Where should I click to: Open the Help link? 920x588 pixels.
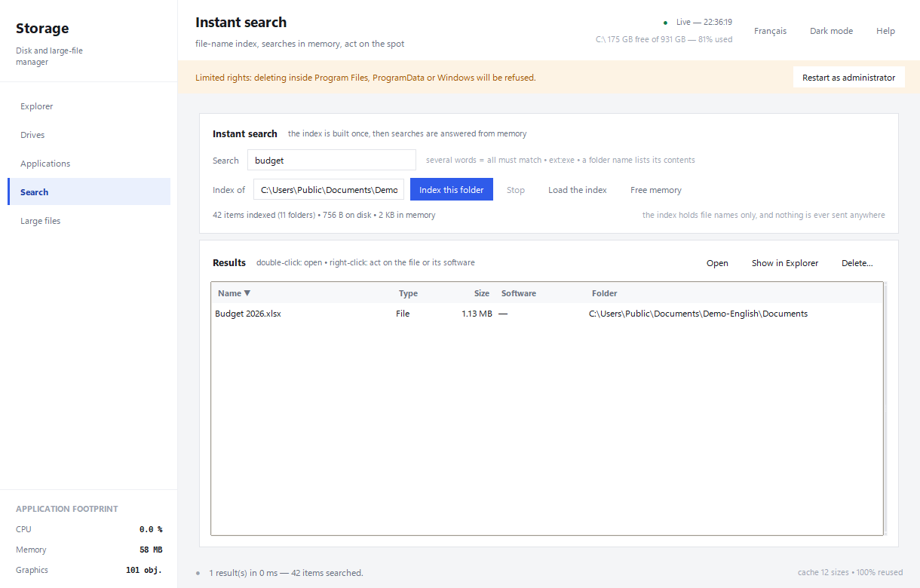tap(885, 31)
